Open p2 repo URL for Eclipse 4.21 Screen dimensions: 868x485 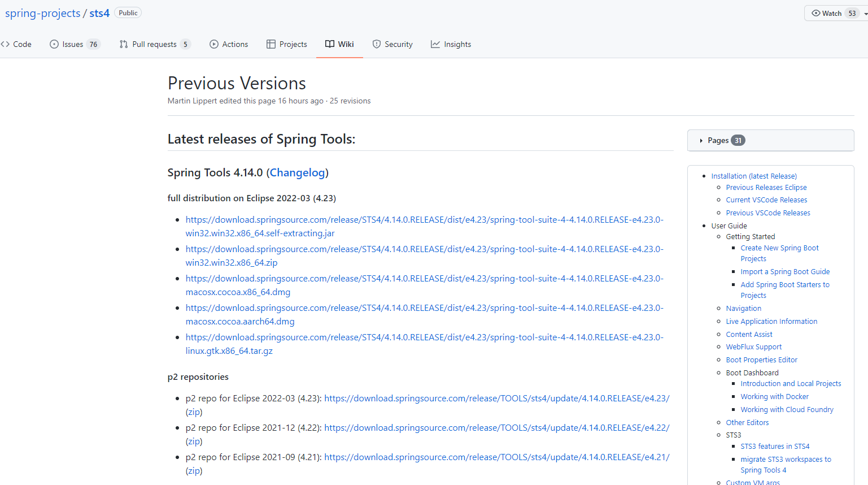(497, 457)
